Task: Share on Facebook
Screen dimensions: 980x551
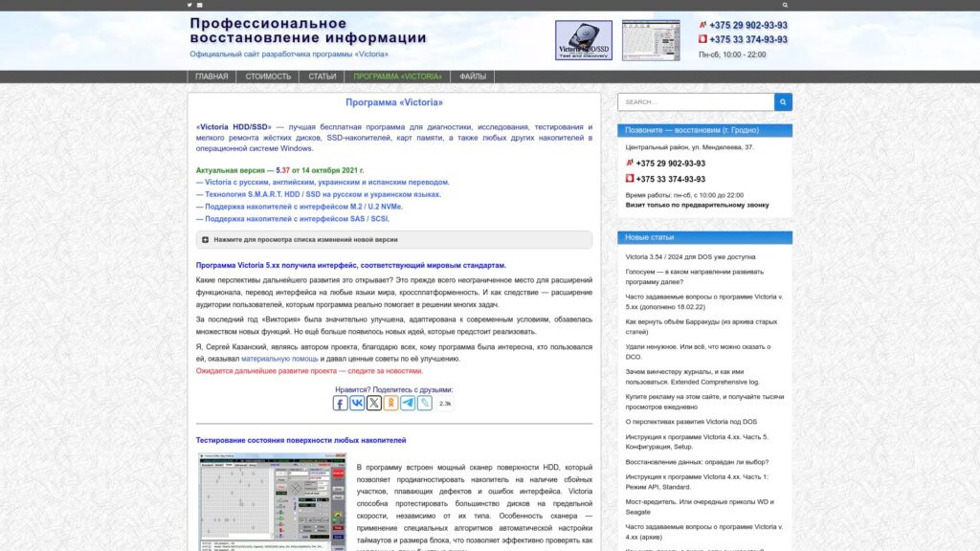Action: click(340, 403)
